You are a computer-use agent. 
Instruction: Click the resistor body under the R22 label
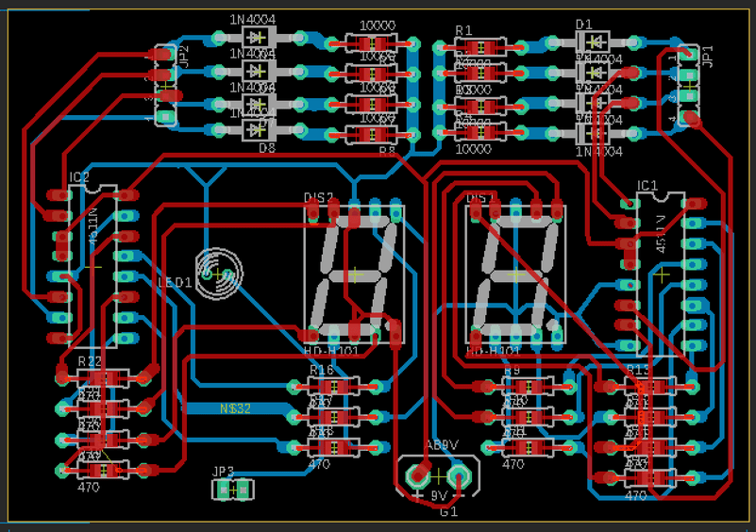103,378
